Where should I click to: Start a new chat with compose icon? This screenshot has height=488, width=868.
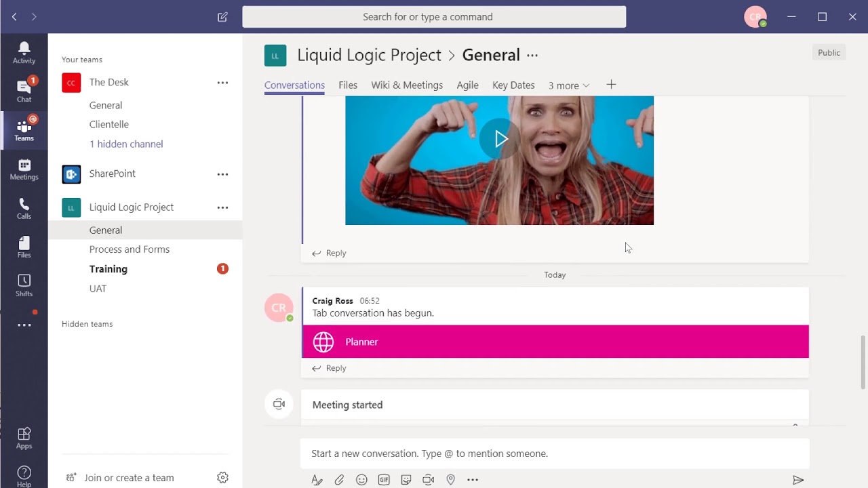(x=222, y=17)
